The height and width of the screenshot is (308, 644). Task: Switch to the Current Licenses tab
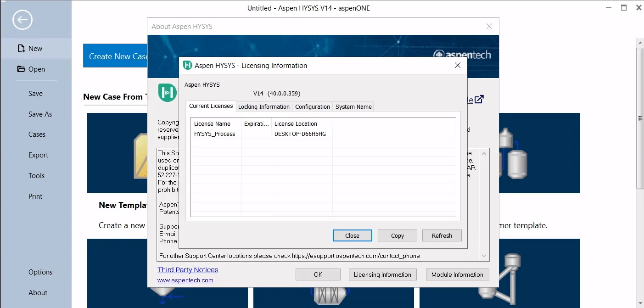pos(211,106)
